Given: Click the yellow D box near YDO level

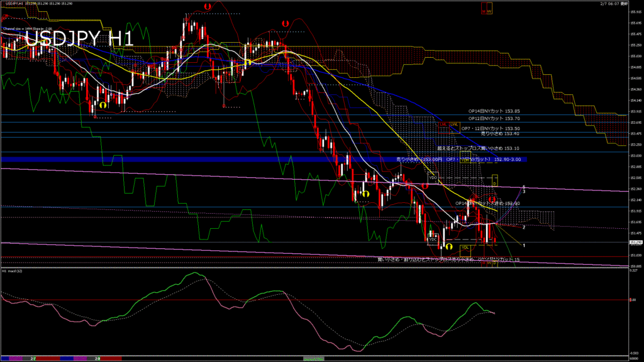Looking at the screenshot, I should click(494, 184).
